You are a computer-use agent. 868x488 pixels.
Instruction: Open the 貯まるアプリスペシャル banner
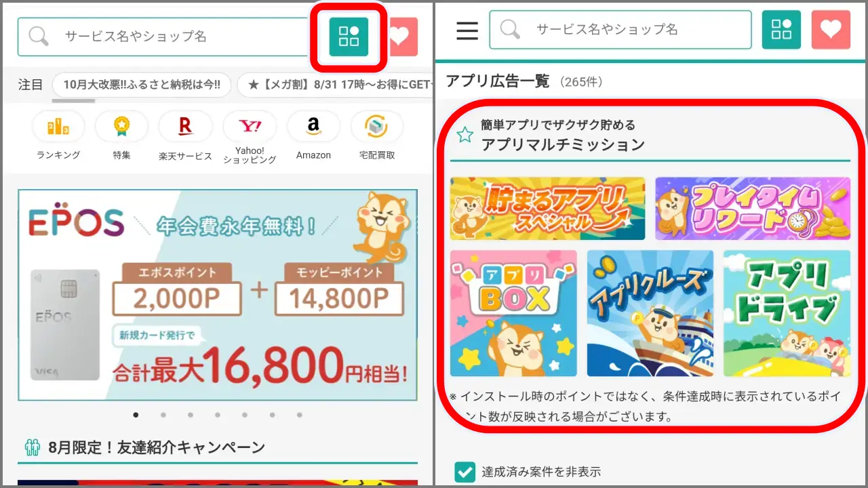pos(548,208)
